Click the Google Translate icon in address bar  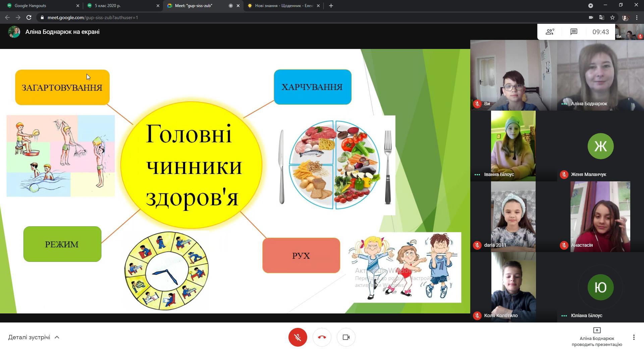[x=602, y=17]
